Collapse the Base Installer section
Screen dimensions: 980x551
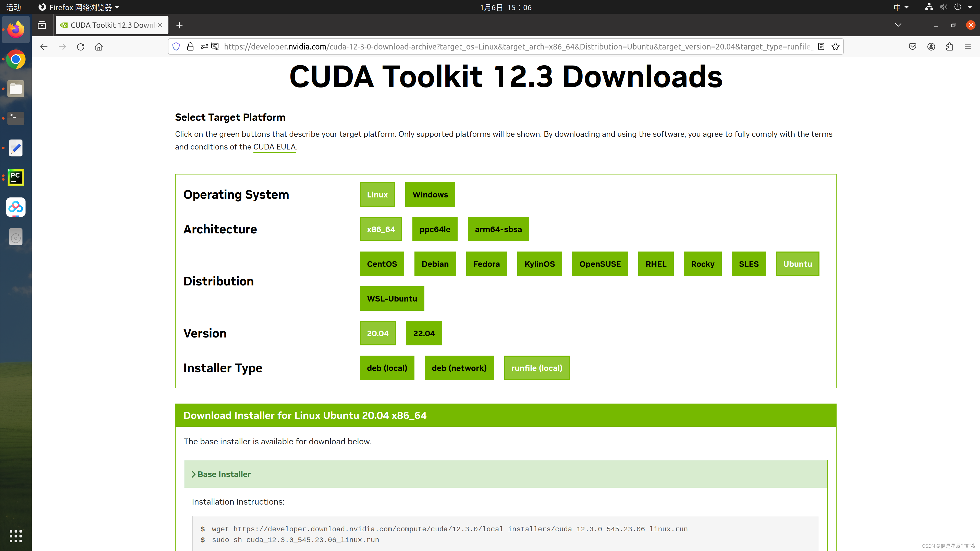506,474
